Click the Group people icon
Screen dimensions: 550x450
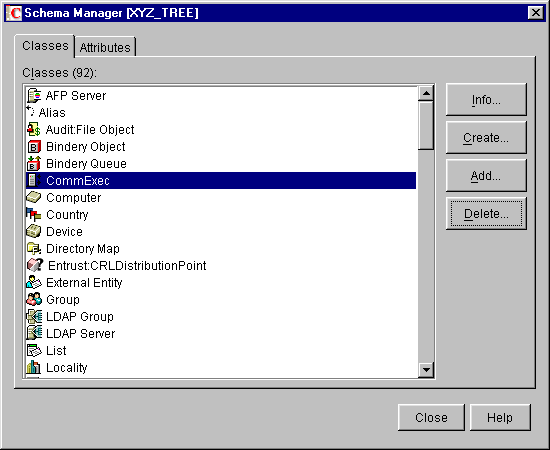[34, 299]
